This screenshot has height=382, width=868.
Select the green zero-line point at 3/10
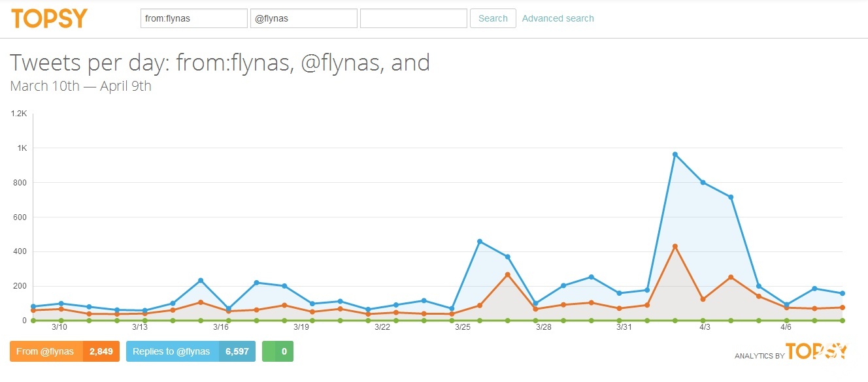[x=61, y=320]
